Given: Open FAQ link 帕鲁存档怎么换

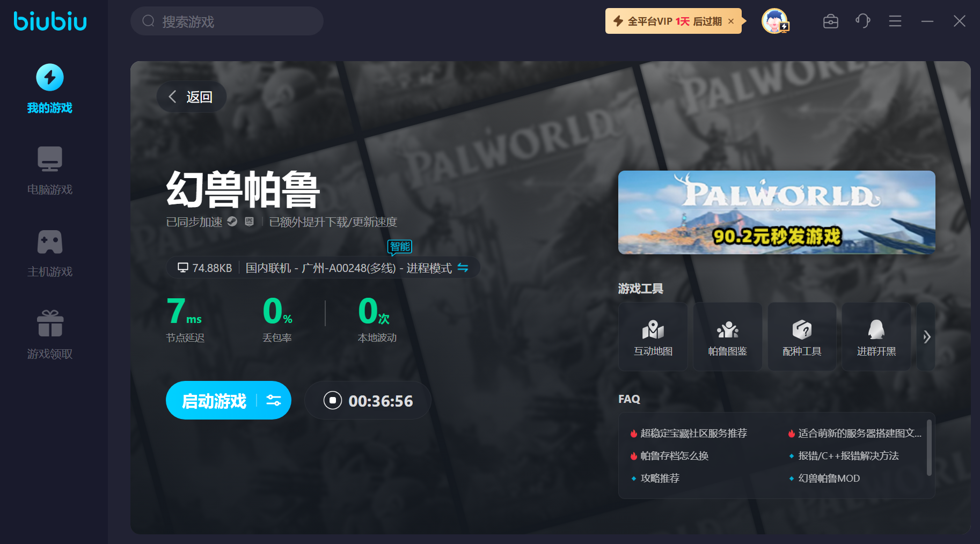Looking at the screenshot, I should pos(674,455).
